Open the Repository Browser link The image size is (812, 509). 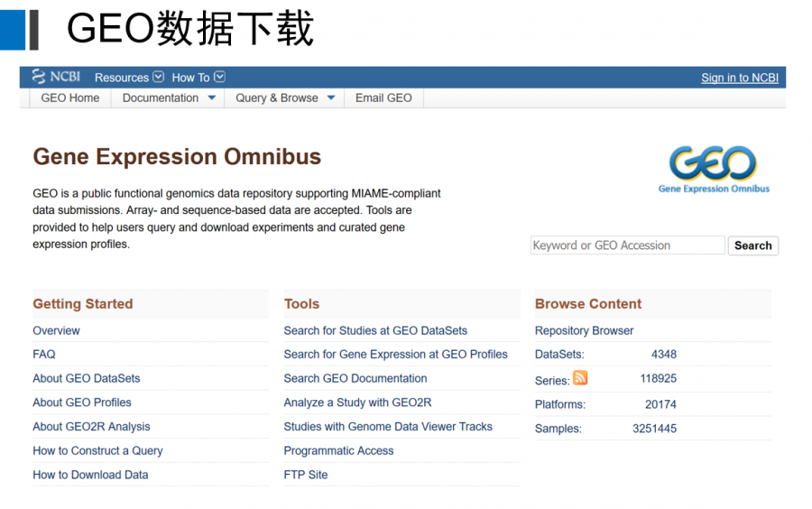click(584, 330)
